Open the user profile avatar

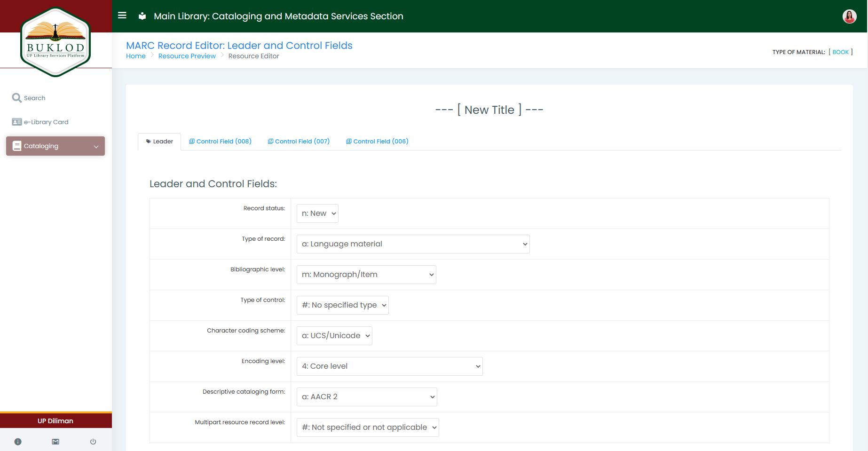coord(849,16)
